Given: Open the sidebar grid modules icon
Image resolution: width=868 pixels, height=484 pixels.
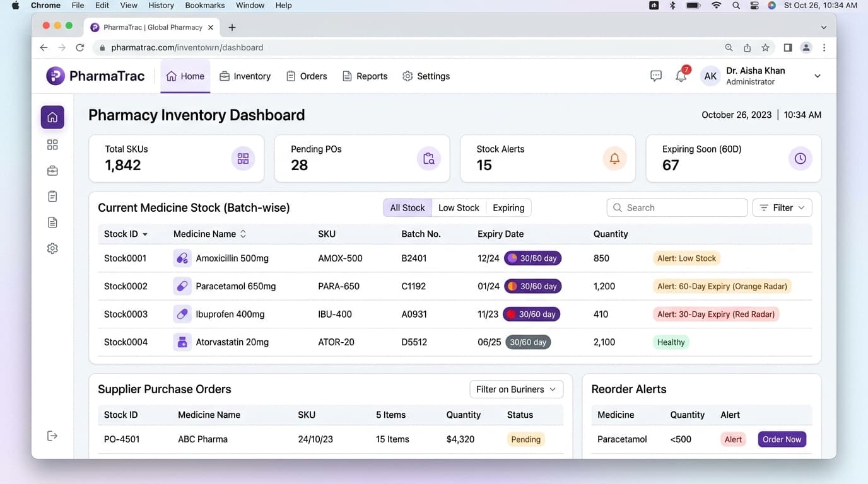Looking at the screenshot, I should pyautogui.click(x=52, y=145).
